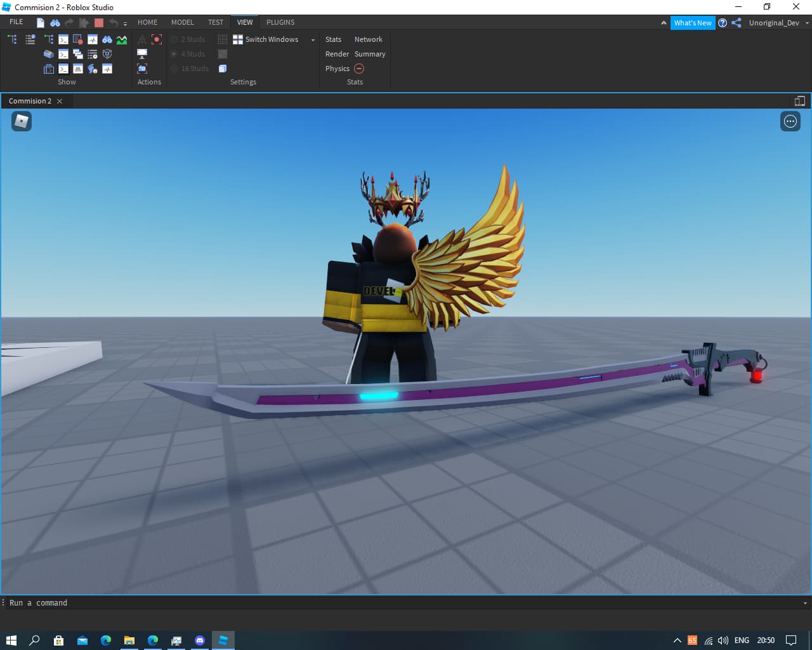Open the Windows Start menu
Viewport: 812px width, 650px height.
coord(11,640)
